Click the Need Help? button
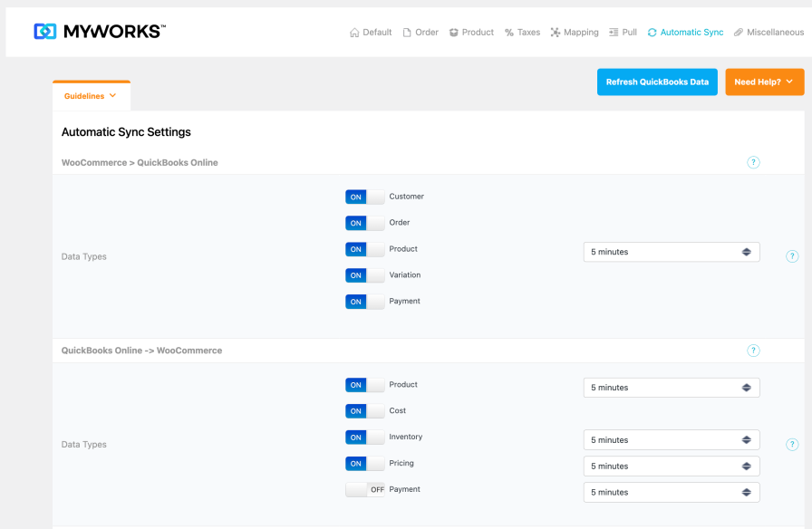This screenshot has height=529, width=812. [x=764, y=82]
